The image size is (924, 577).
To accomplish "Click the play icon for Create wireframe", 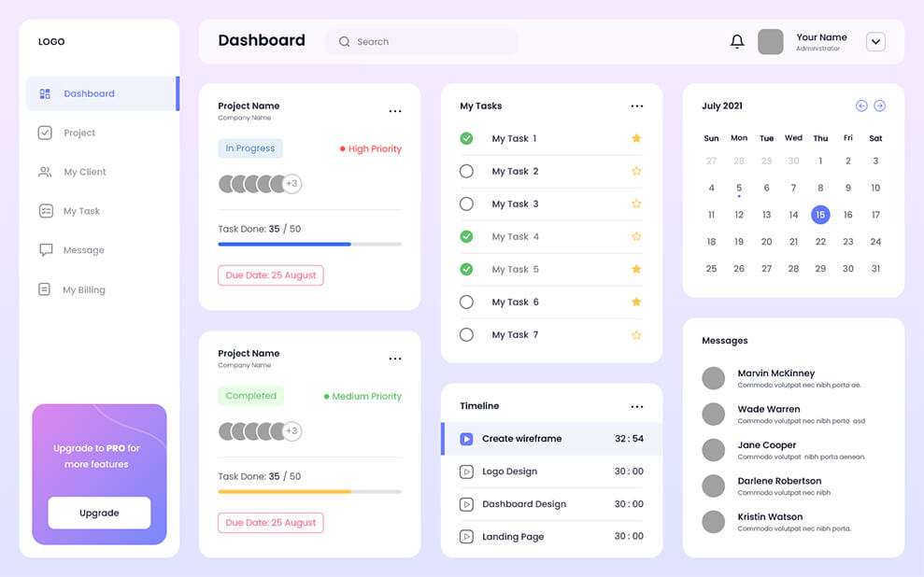I will [466, 439].
